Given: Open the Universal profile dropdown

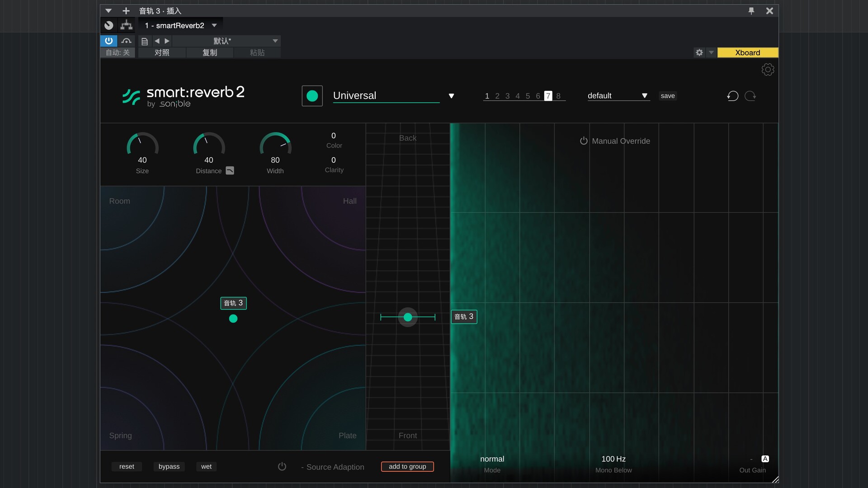Looking at the screenshot, I should tap(393, 96).
